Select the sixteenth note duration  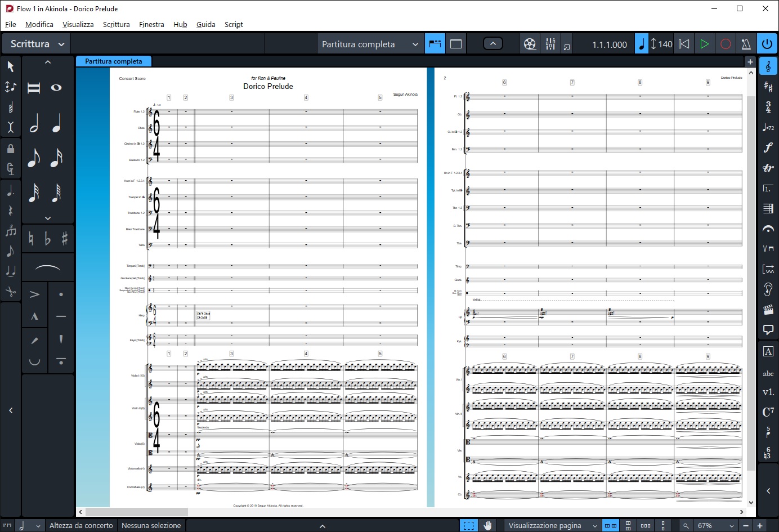[56, 158]
